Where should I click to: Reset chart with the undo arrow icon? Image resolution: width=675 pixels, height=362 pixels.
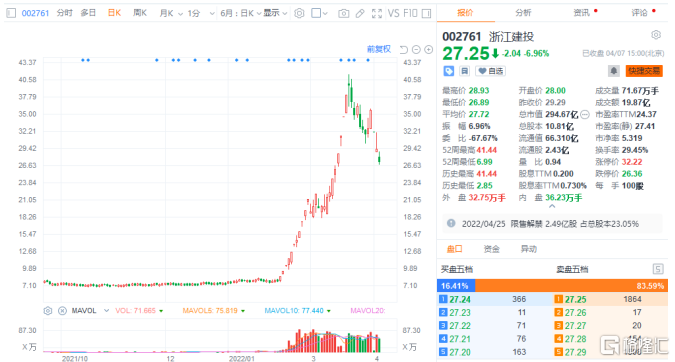pos(403,50)
